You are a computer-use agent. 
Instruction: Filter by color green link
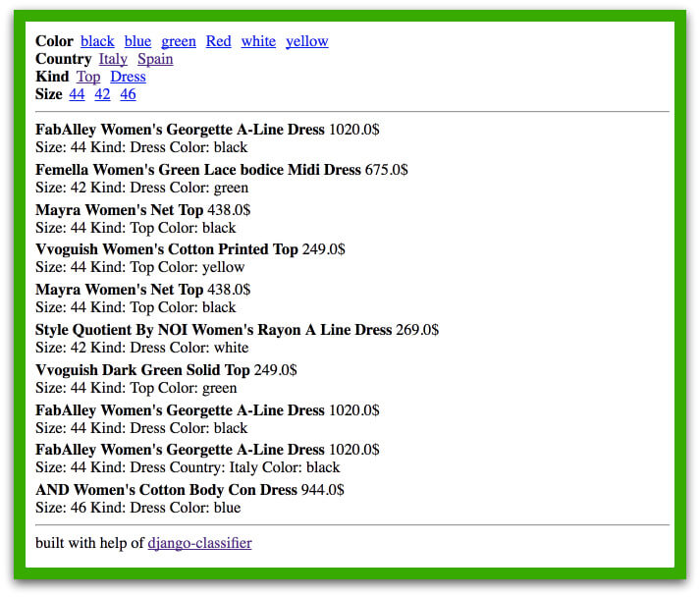179,41
